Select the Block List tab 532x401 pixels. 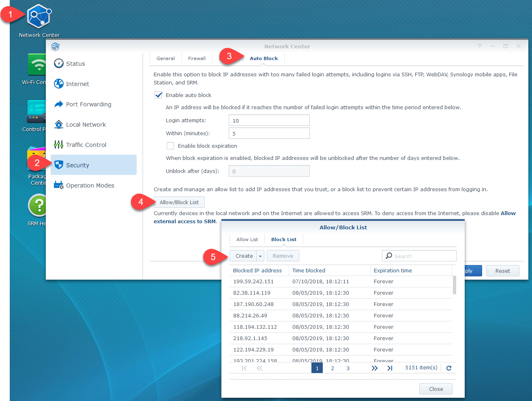(284, 239)
